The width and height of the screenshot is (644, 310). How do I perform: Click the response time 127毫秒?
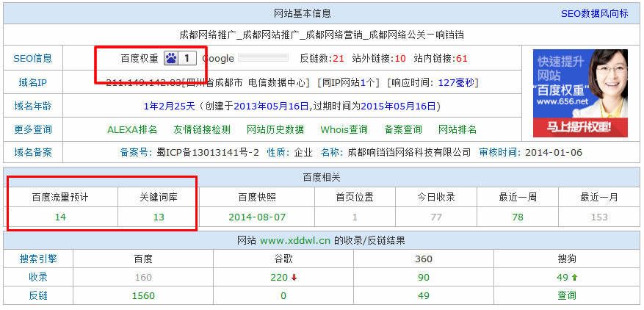point(456,82)
